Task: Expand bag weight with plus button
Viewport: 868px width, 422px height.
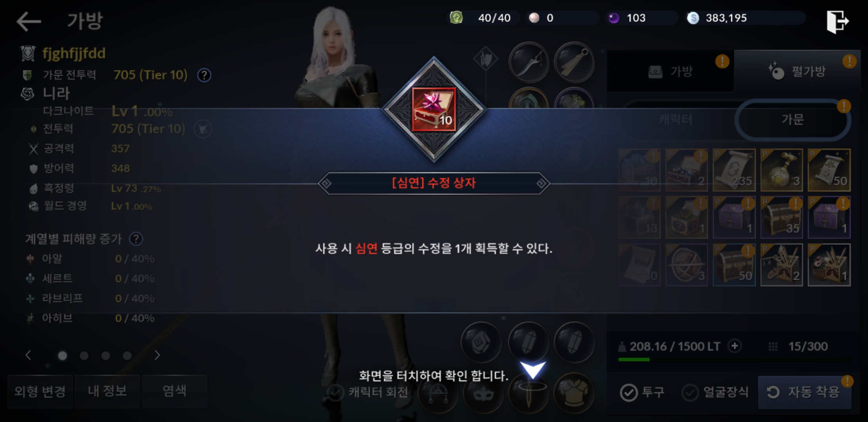Action: [x=735, y=346]
